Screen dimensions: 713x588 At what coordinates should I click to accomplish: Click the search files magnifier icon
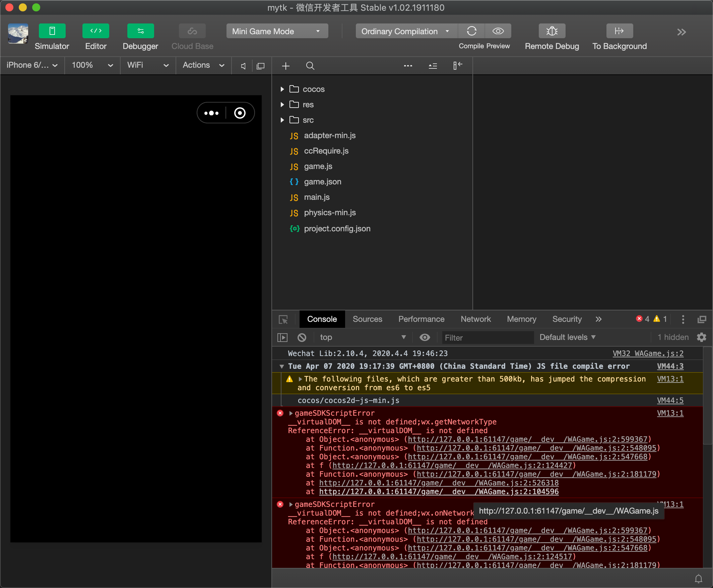[310, 66]
